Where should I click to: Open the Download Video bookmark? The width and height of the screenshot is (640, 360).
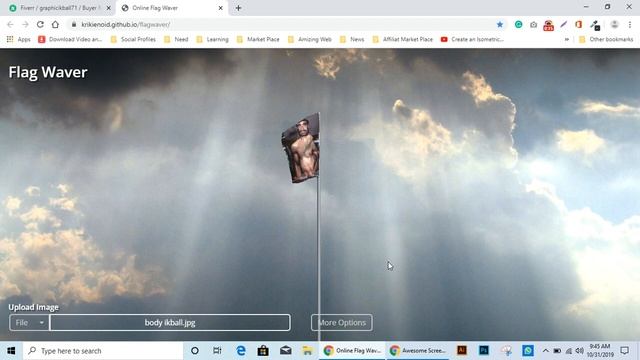click(x=70, y=39)
